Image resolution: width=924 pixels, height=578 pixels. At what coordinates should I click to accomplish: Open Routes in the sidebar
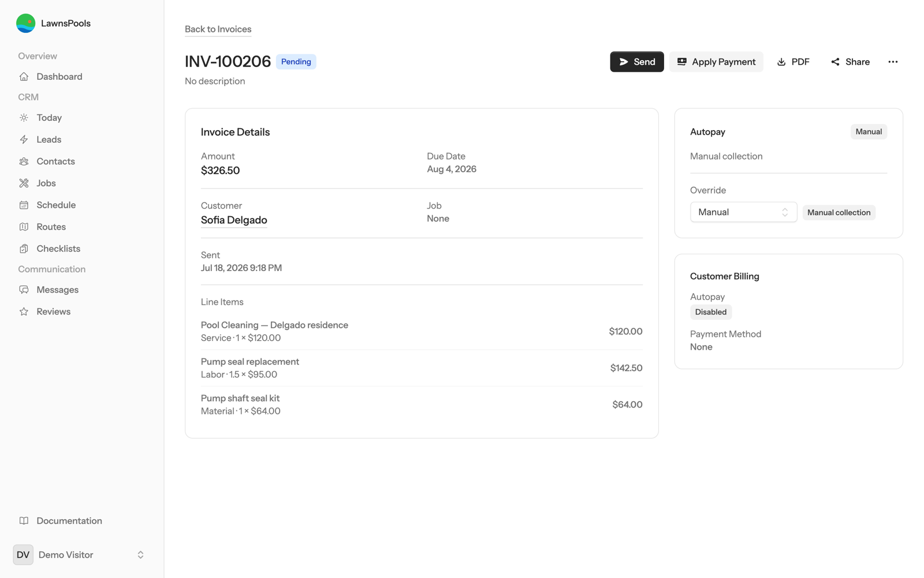tap(82, 227)
